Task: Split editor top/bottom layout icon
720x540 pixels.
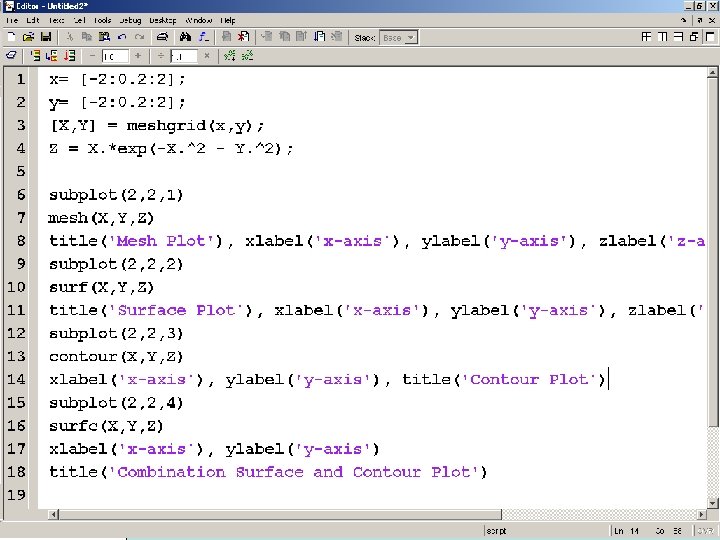Action: 678,37
